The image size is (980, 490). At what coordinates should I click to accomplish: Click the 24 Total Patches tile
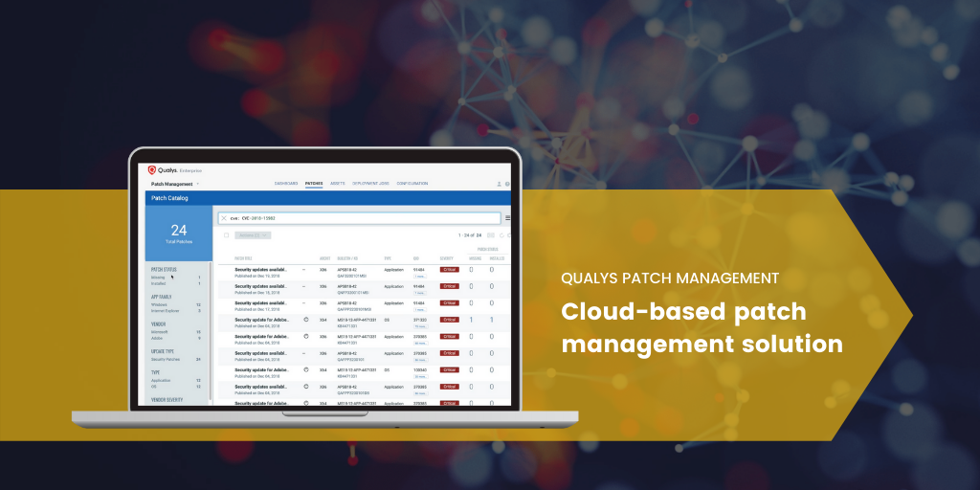click(x=179, y=234)
